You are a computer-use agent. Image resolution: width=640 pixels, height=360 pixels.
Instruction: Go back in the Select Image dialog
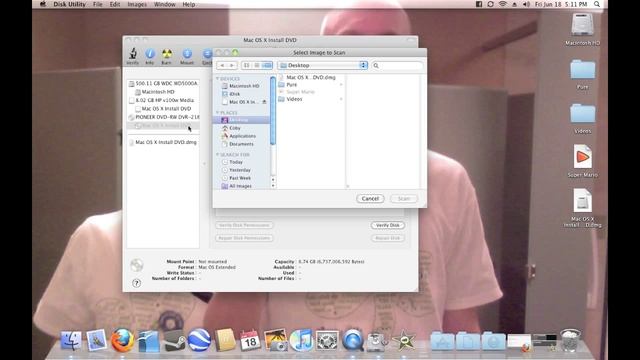tap(222, 65)
